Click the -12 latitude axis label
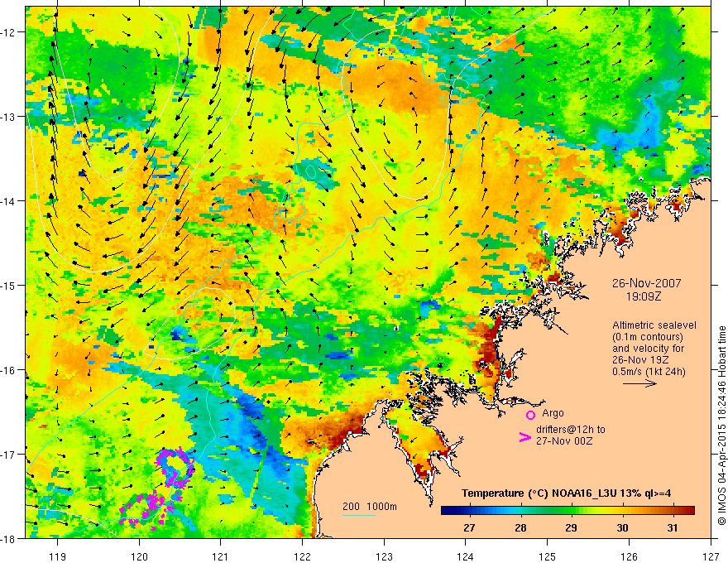 pyautogui.click(x=10, y=32)
